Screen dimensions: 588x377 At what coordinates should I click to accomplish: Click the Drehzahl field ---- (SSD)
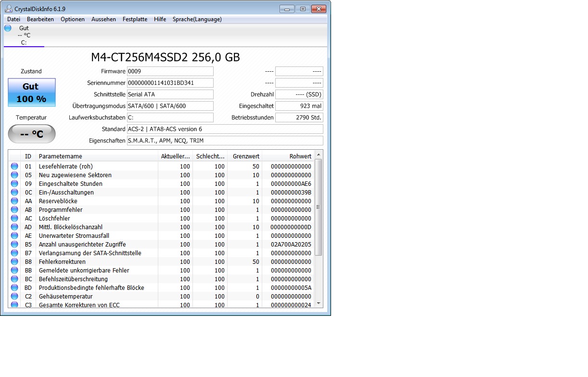click(299, 94)
